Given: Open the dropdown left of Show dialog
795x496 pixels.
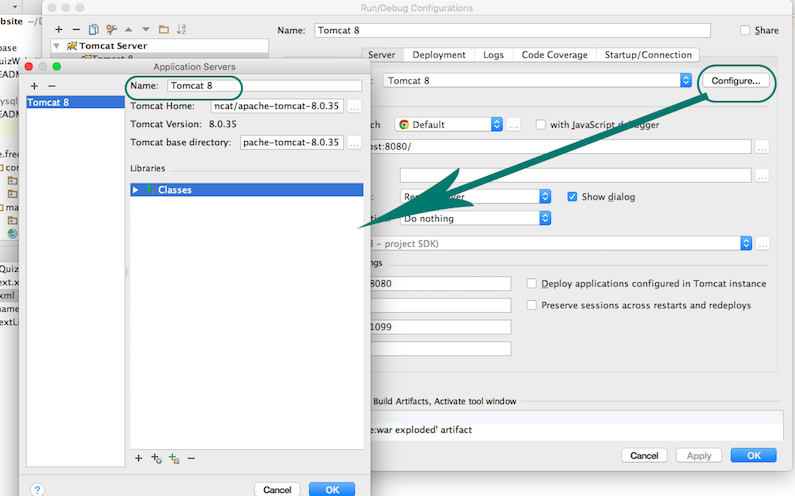Looking at the screenshot, I should pos(475,196).
